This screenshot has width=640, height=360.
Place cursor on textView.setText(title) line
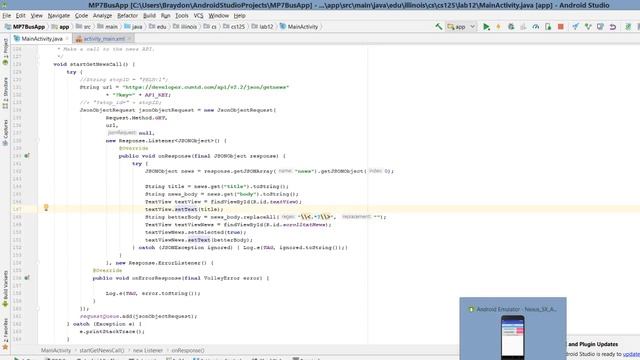(x=184, y=209)
